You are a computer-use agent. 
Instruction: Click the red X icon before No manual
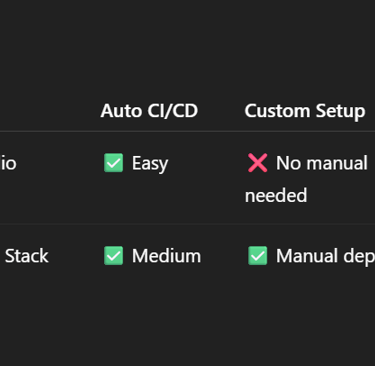[257, 163]
